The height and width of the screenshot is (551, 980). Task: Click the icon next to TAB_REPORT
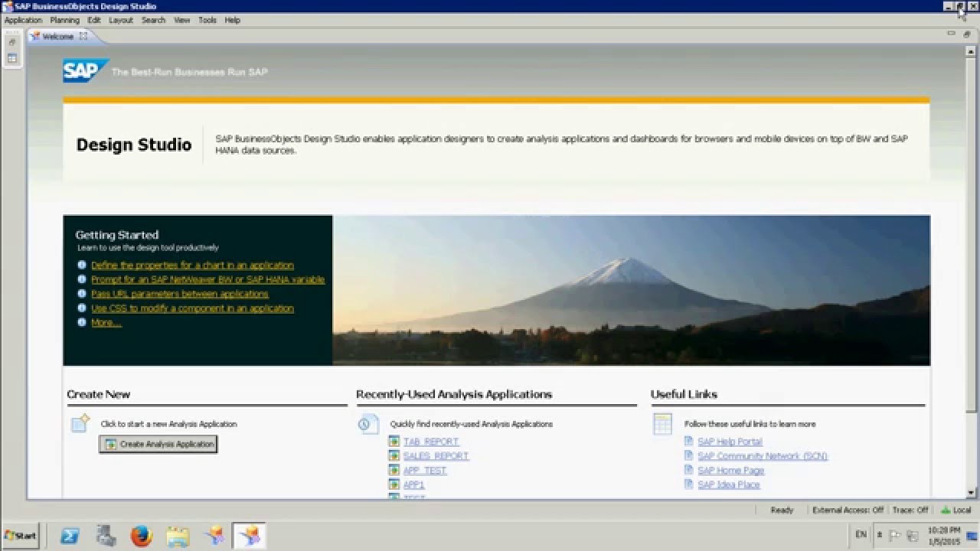pyautogui.click(x=394, y=442)
